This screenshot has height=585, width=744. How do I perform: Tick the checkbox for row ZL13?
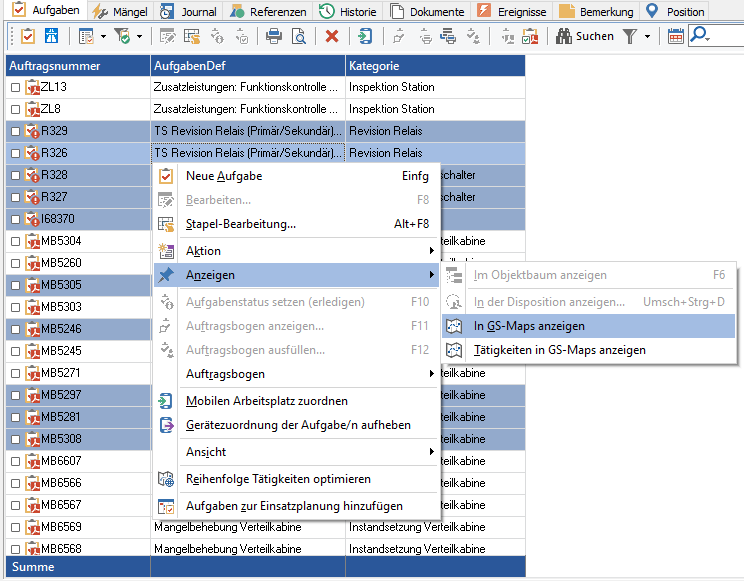coord(15,87)
